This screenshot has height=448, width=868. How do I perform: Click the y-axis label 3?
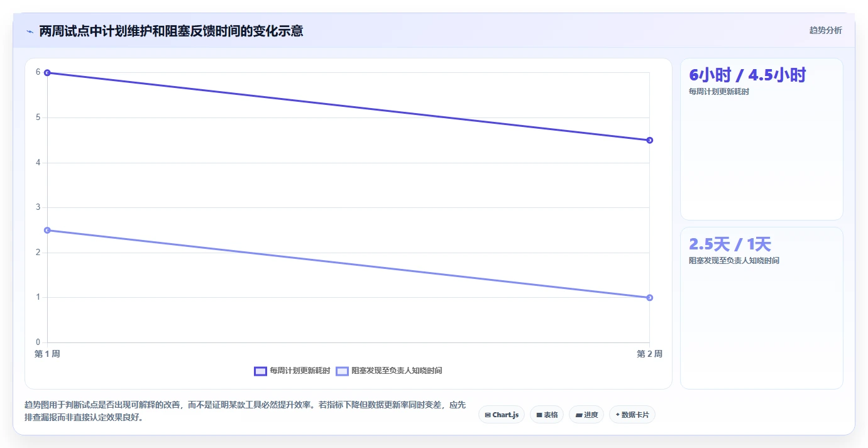click(38, 207)
